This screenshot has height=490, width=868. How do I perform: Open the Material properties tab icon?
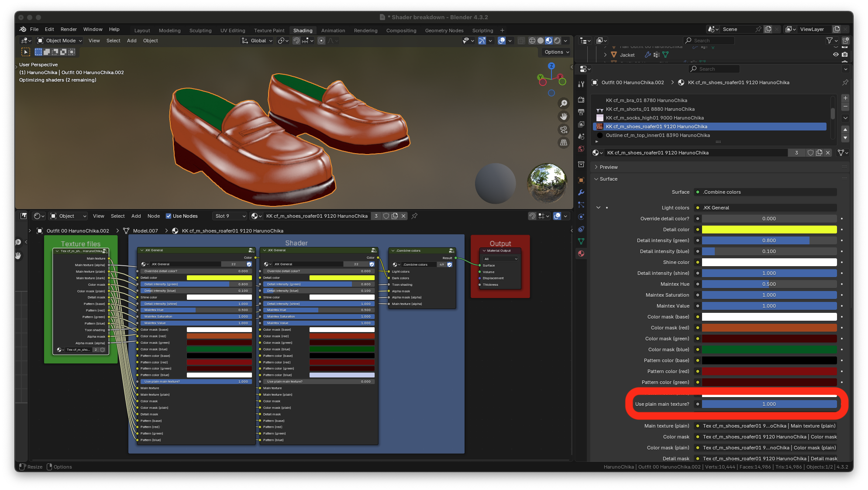pos(581,254)
